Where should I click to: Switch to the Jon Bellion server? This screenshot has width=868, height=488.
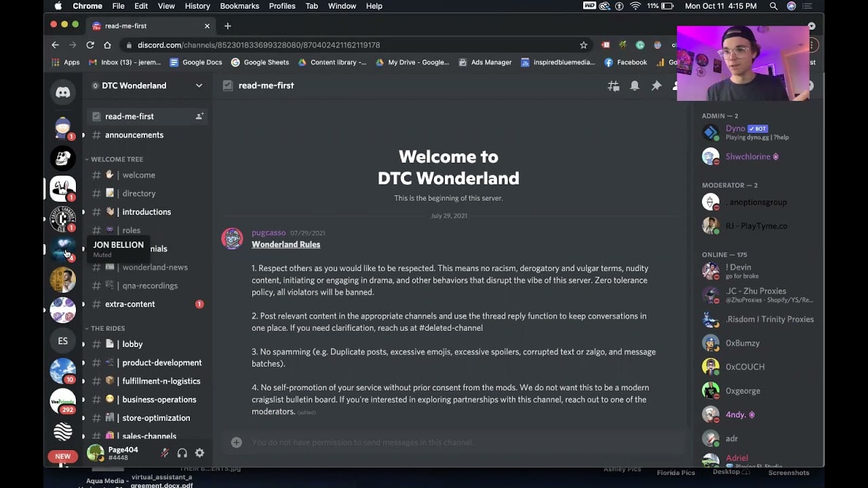pyautogui.click(x=62, y=249)
